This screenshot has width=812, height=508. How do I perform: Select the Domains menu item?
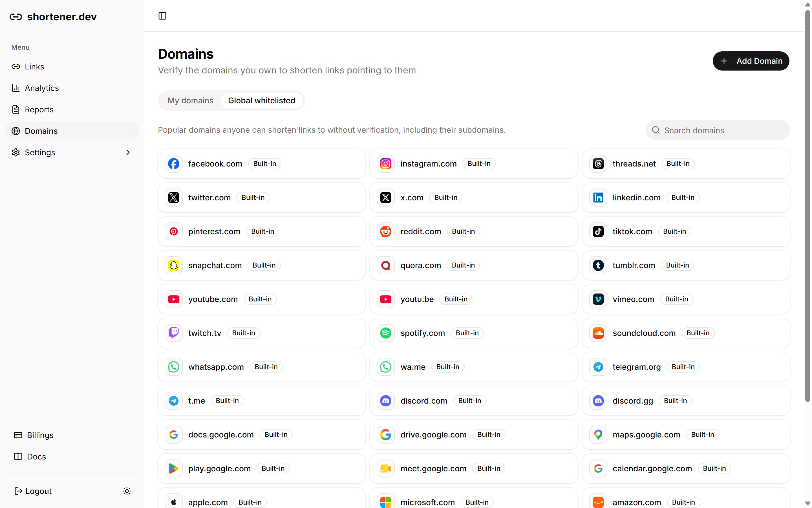pyautogui.click(x=72, y=131)
